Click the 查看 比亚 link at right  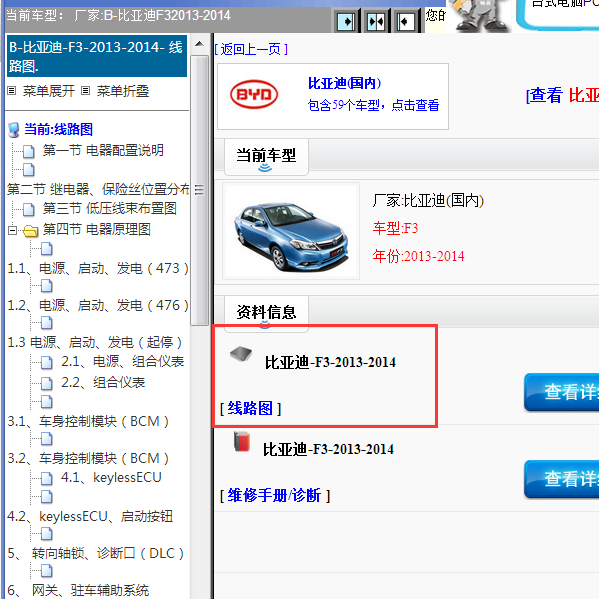(562, 95)
